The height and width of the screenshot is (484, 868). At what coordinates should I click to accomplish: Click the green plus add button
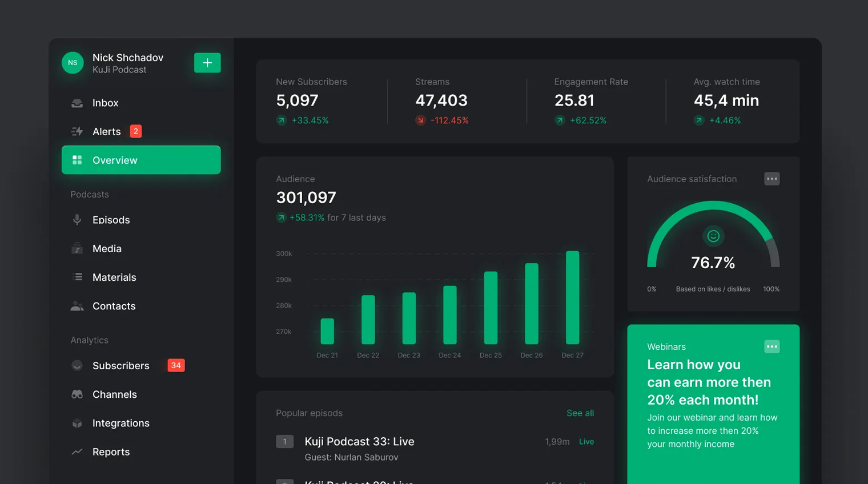coord(207,63)
